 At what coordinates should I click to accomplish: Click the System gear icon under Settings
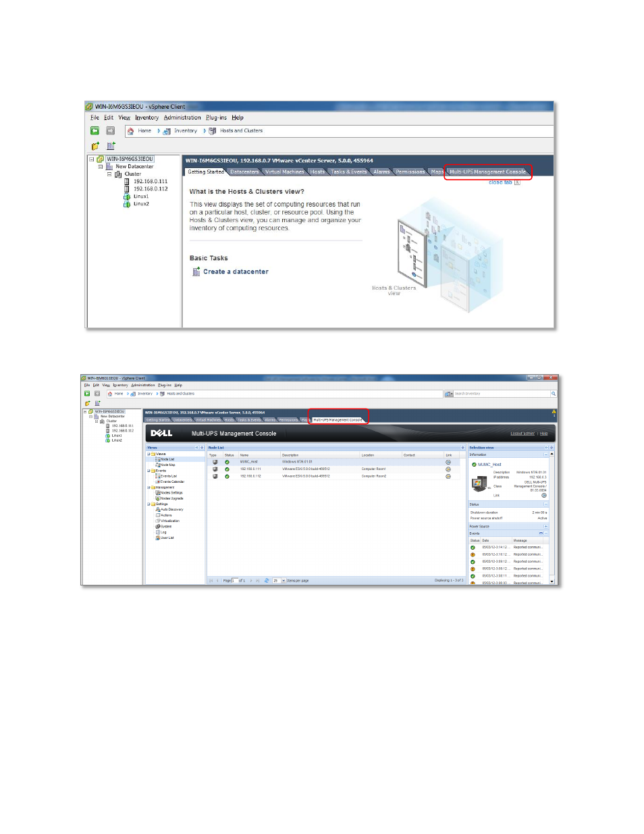[x=158, y=526]
